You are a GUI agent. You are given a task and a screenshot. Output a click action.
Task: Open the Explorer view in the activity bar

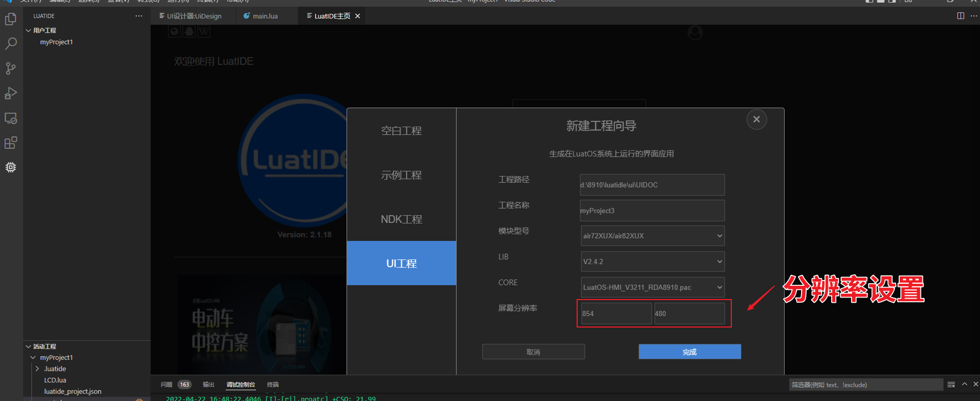pos(11,20)
